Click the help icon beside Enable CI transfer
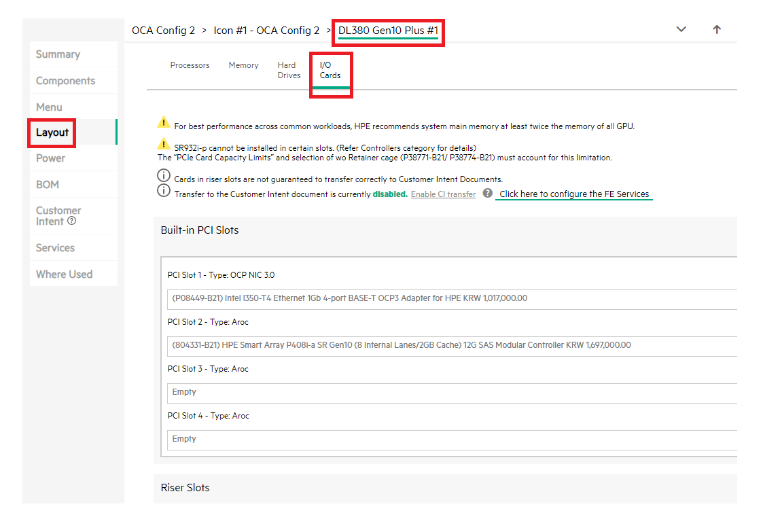 (x=487, y=194)
